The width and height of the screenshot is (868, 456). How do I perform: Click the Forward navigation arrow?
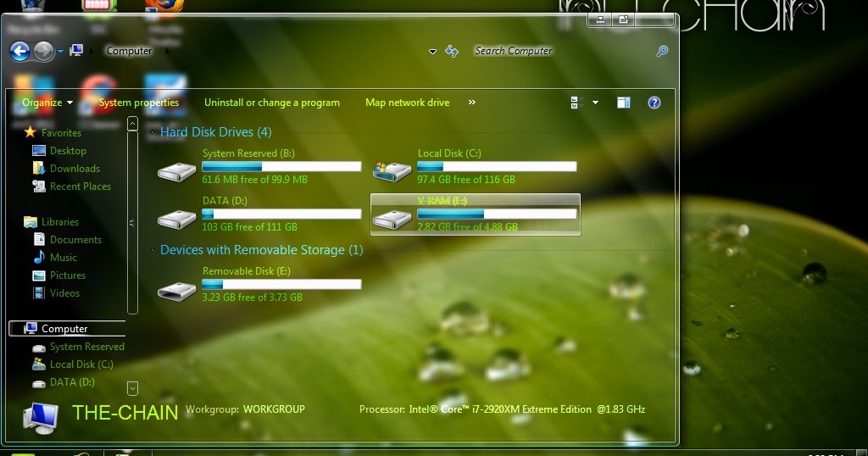coord(43,52)
